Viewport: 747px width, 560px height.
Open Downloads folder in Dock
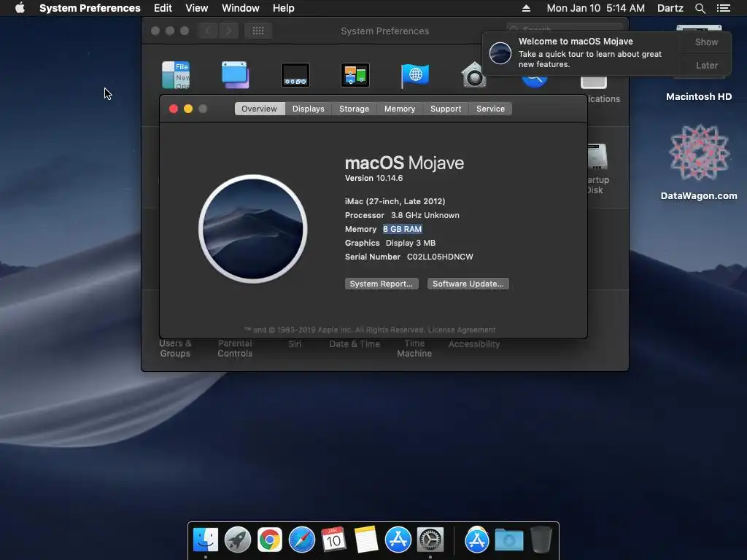tap(508, 540)
